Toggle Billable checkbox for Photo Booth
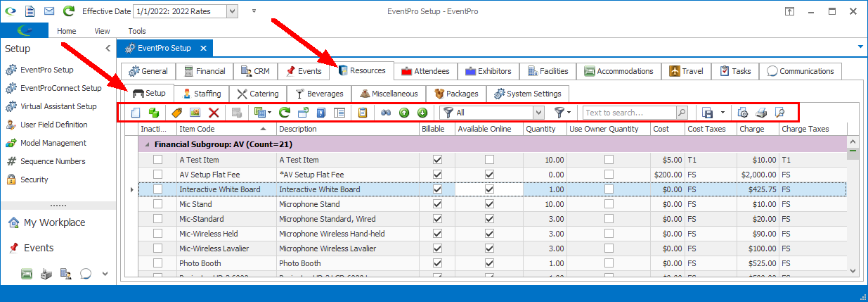 tap(438, 263)
